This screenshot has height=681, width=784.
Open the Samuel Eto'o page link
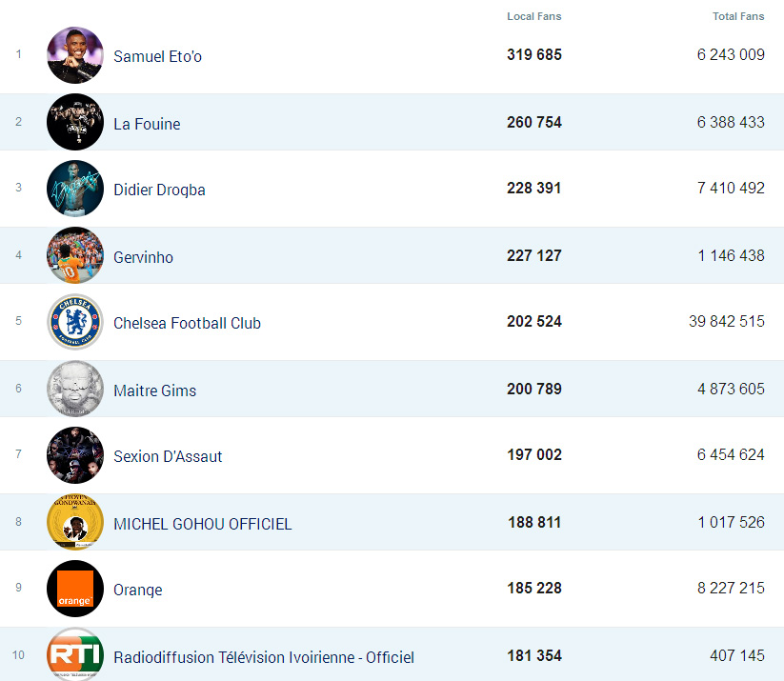click(x=157, y=56)
